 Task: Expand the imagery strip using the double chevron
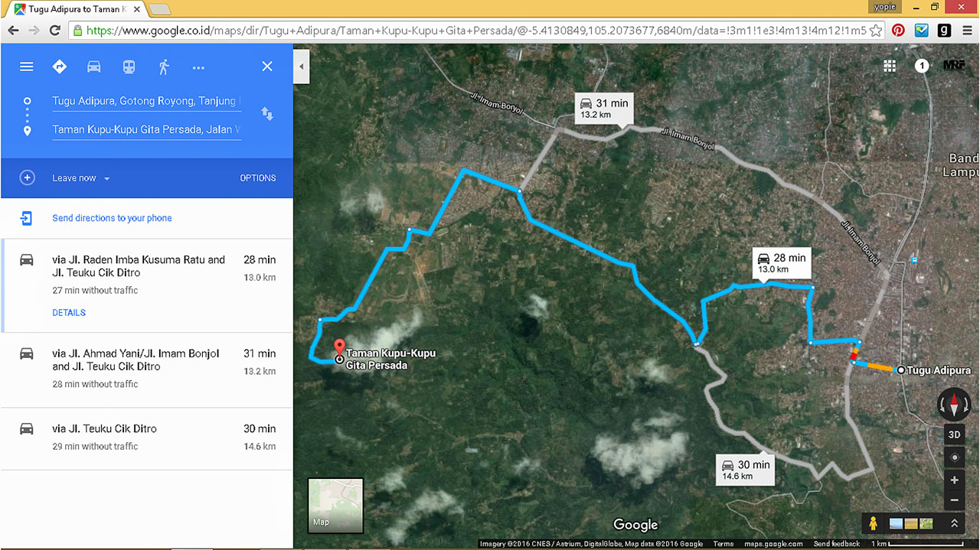click(954, 523)
